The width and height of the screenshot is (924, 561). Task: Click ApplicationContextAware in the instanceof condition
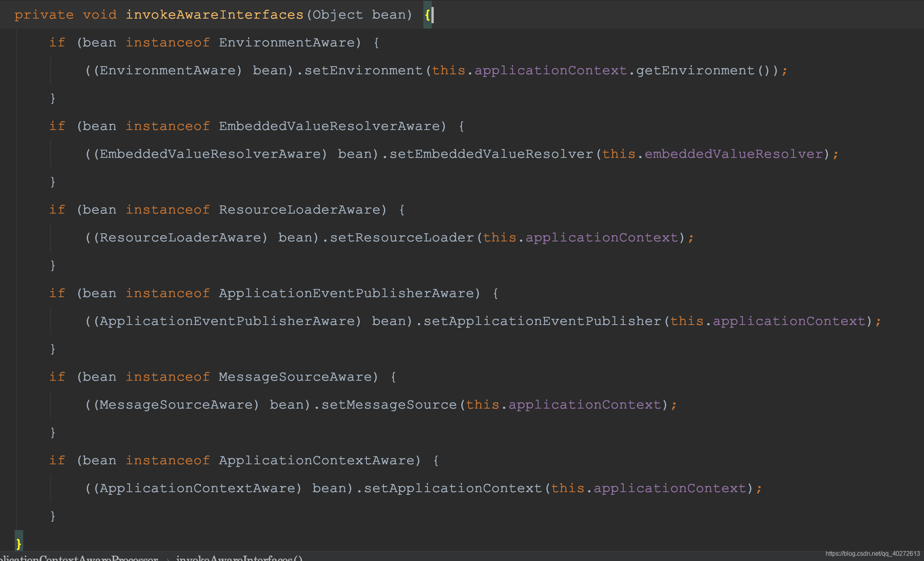317,460
